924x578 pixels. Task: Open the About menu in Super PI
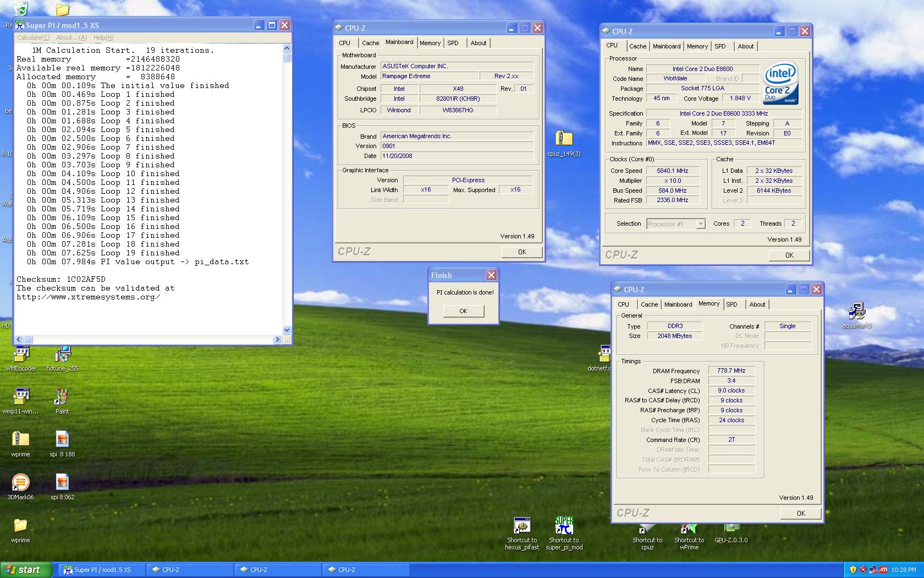71,37
